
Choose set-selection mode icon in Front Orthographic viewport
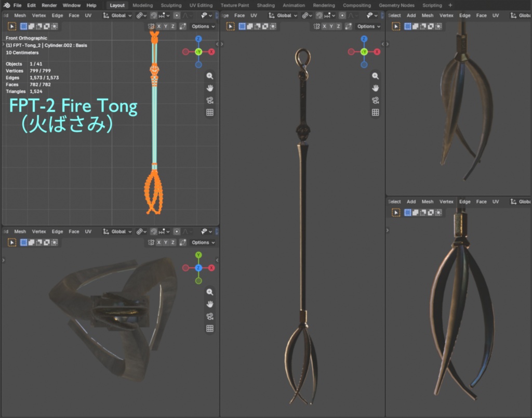pyautogui.click(x=24, y=26)
